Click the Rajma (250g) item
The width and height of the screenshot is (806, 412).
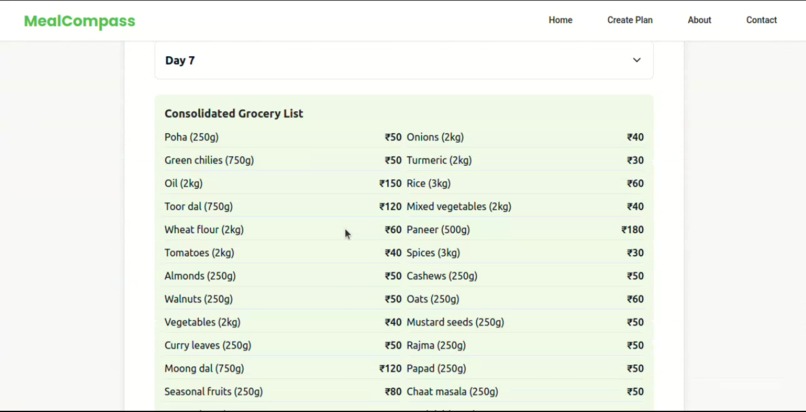tap(436, 345)
